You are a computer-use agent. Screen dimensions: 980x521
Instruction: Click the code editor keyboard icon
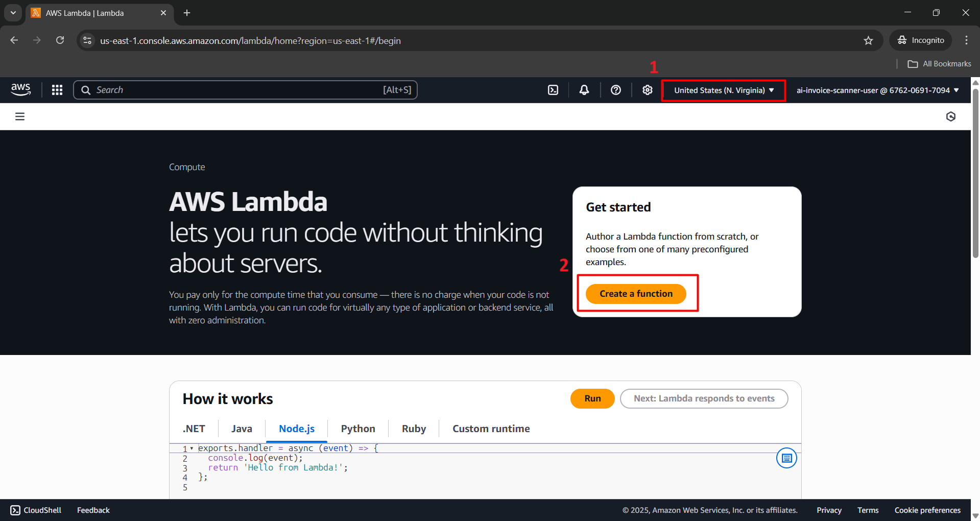pyautogui.click(x=786, y=458)
